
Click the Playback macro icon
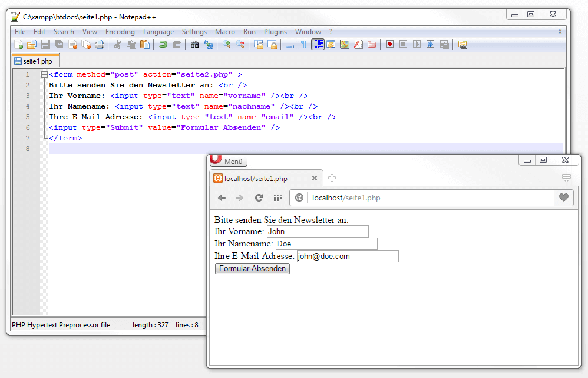(x=417, y=44)
